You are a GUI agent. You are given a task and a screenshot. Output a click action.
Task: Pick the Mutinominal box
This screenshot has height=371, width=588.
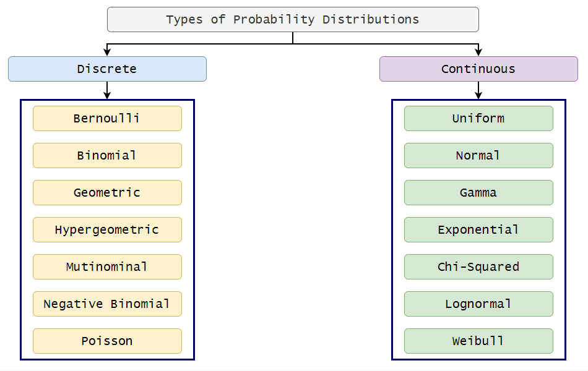[107, 267]
